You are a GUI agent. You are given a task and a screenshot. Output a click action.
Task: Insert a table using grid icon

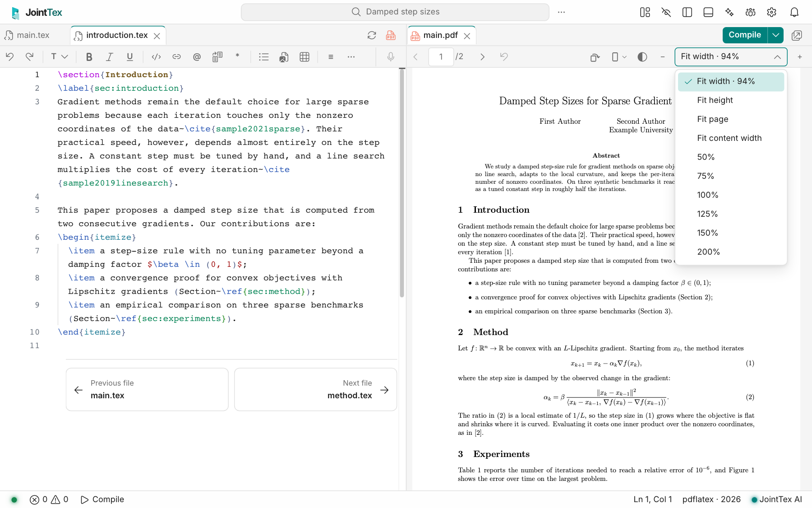click(x=304, y=56)
